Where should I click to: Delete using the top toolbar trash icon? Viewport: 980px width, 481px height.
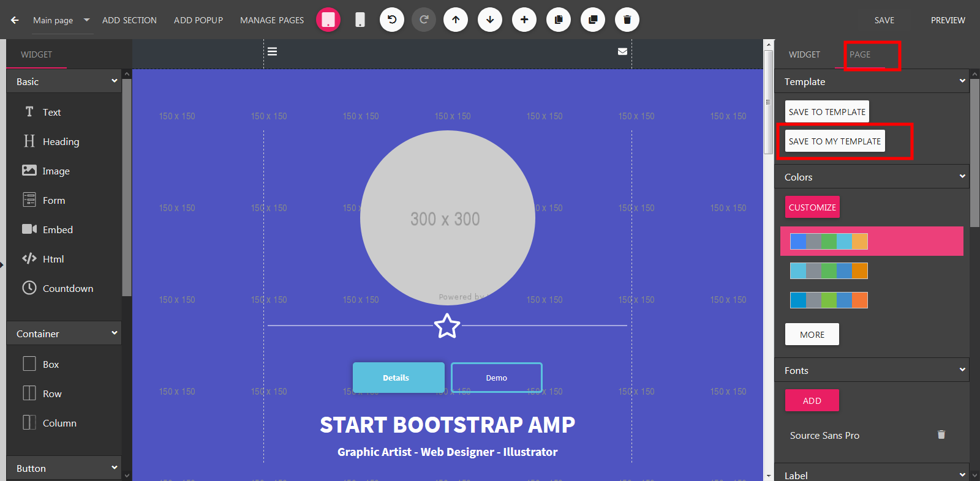coord(627,20)
